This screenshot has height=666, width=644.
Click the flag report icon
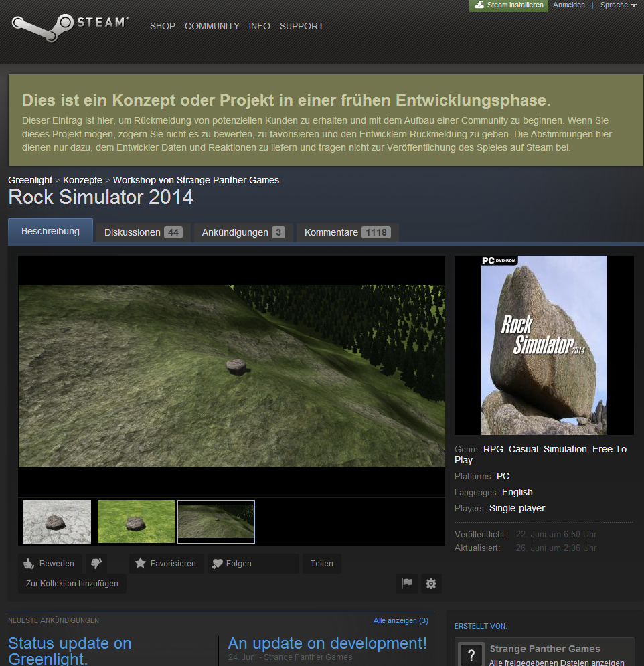[x=406, y=584]
